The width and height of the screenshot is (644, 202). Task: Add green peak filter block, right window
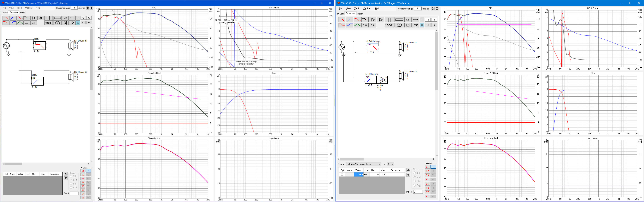point(358,25)
